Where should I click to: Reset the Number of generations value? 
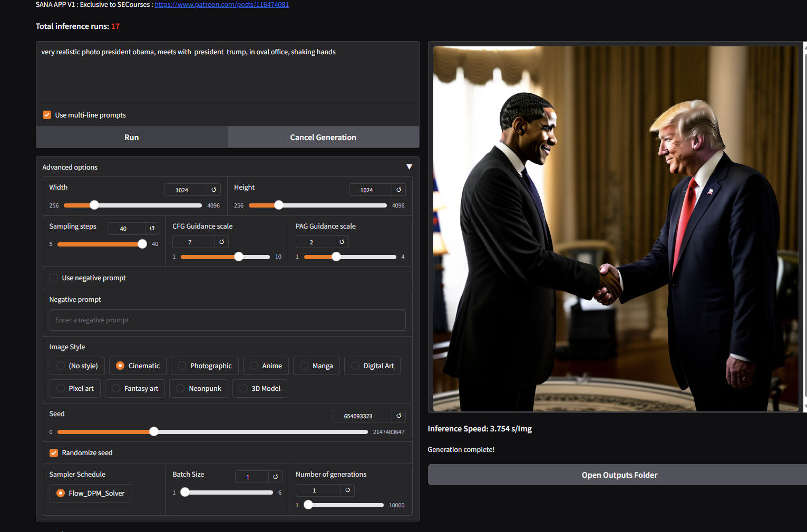pos(348,490)
